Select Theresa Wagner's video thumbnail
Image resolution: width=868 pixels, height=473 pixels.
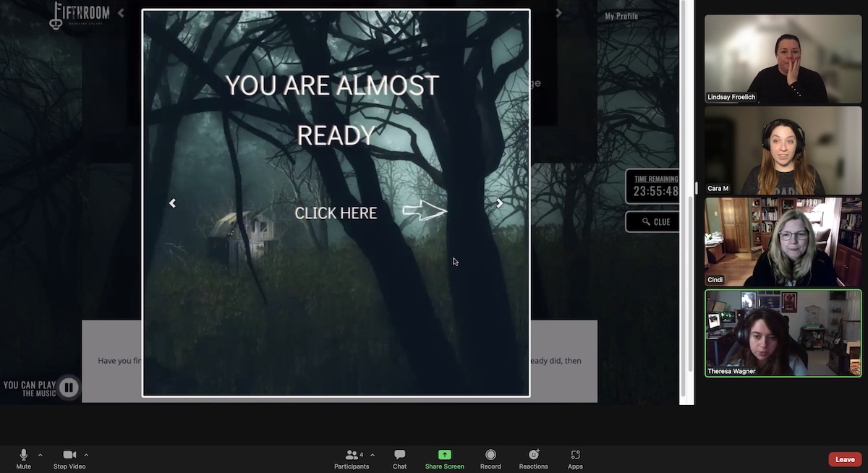tap(783, 333)
